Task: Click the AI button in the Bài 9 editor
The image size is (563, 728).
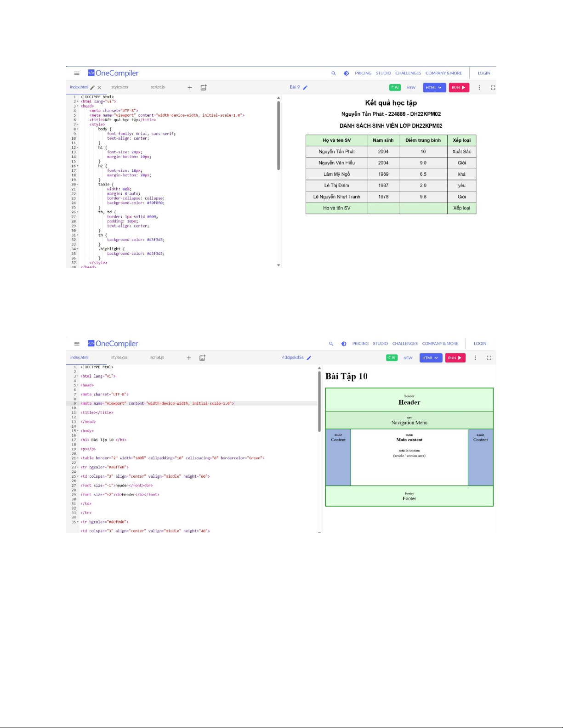Action: click(x=395, y=87)
